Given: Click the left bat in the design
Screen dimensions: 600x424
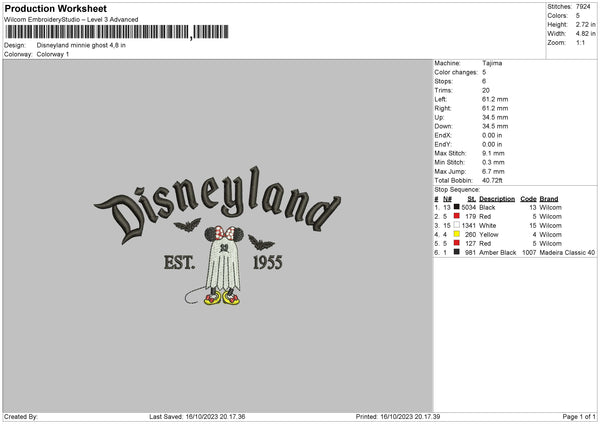Looking at the screenshot, I should click(188, 225).
